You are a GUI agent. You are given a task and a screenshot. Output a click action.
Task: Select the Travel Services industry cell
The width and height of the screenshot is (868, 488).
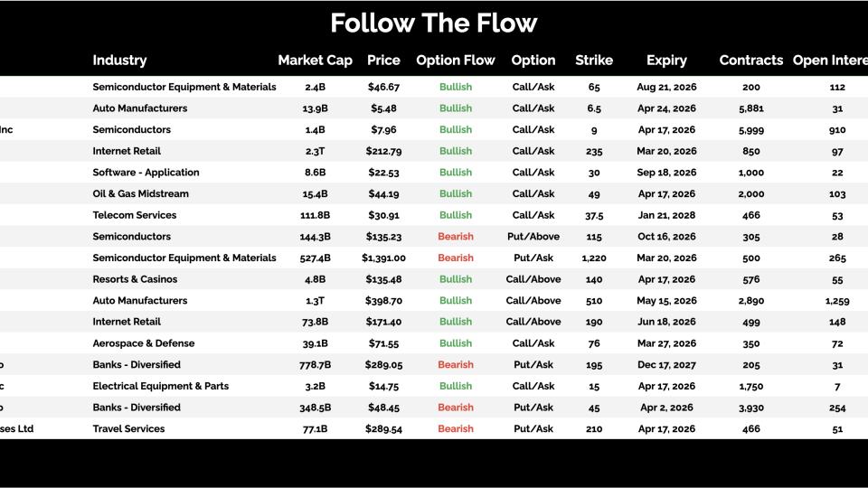[128, 429]
